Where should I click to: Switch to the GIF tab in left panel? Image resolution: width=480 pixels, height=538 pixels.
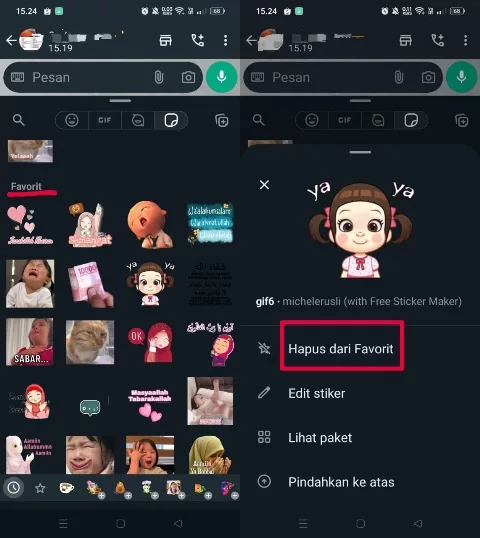coord(105,120)
